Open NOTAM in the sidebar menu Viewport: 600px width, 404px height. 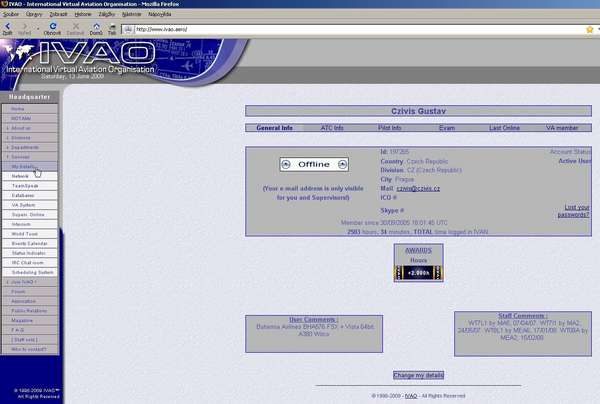click(30, 118)
